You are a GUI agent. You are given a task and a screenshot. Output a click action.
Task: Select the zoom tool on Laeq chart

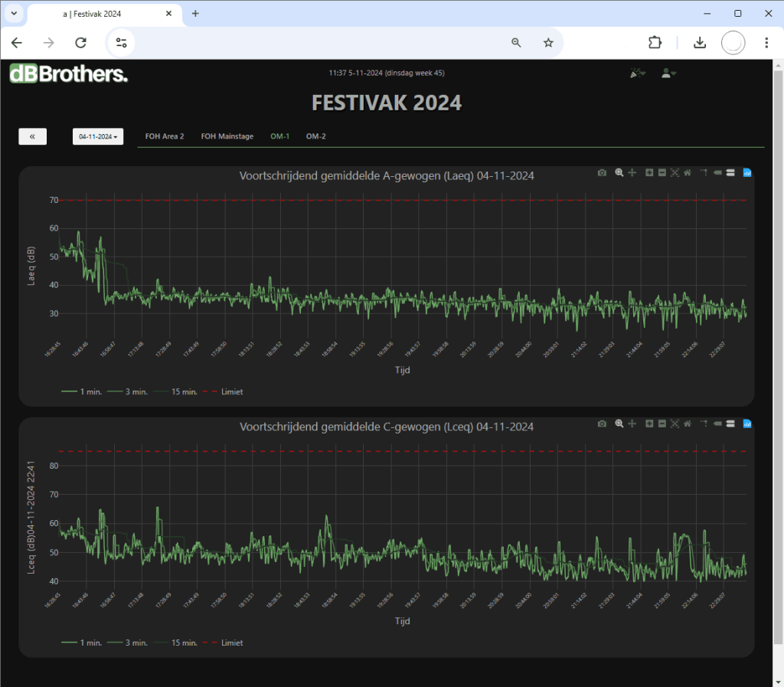619,173
